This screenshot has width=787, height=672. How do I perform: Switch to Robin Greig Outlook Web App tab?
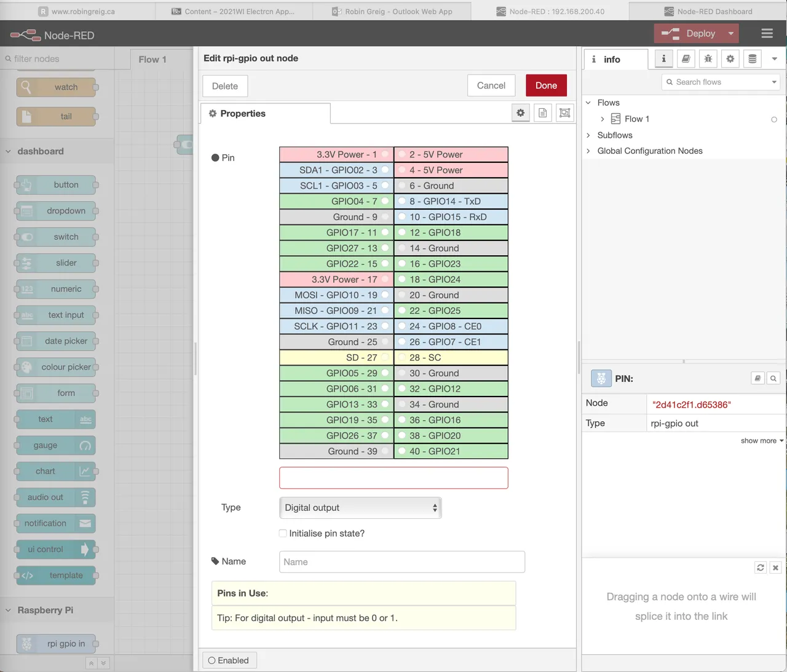click(392, 11)
